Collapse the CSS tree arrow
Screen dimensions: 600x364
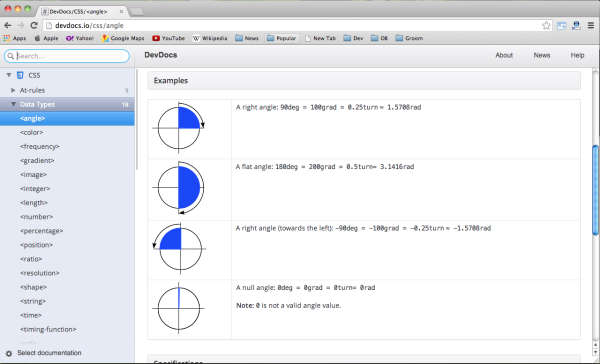point(9,75)
